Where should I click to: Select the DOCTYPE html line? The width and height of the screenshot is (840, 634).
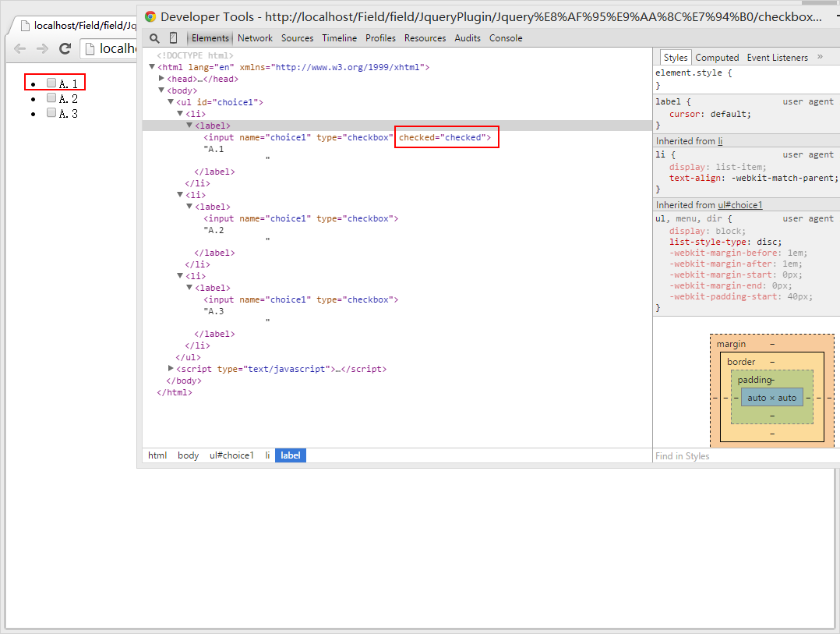(195, 55)
